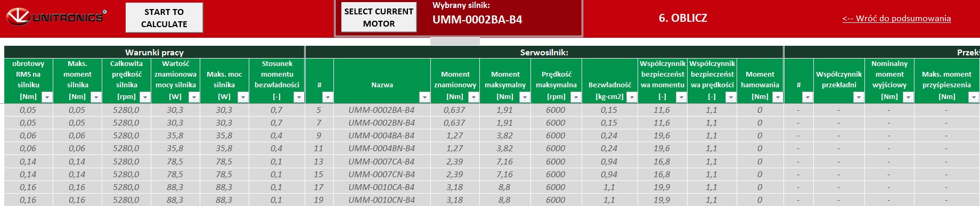The height and width of the screenshot is (206, 980).
Task: Click SELECT CURRENT MOTOR button
Action: (x=379, y=18)
